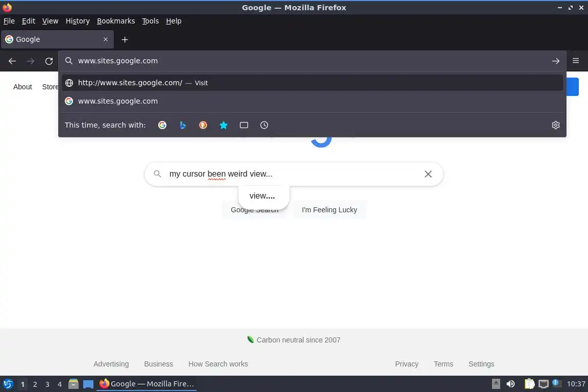Image resolution: width=588 pixels, height=392 pixels.
Task: Open the Help menu
Action: (174, 21)
